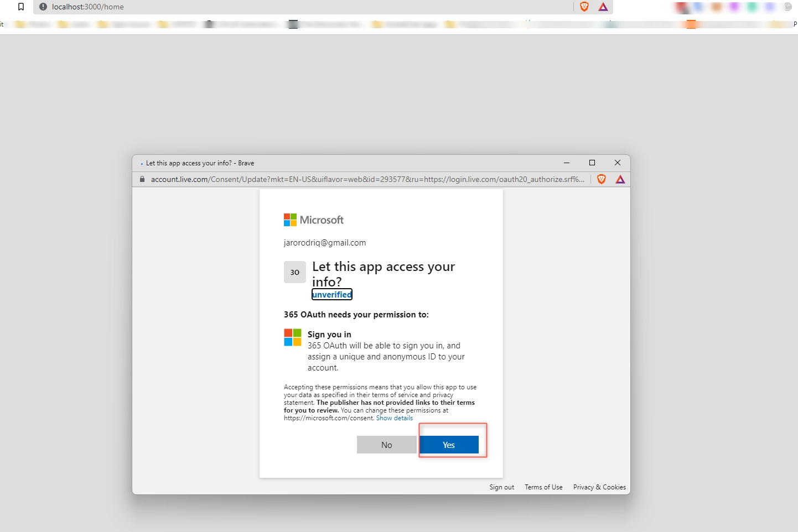Maximize the consent popup window
The image size is (798, 532).
tap(592, 163)
